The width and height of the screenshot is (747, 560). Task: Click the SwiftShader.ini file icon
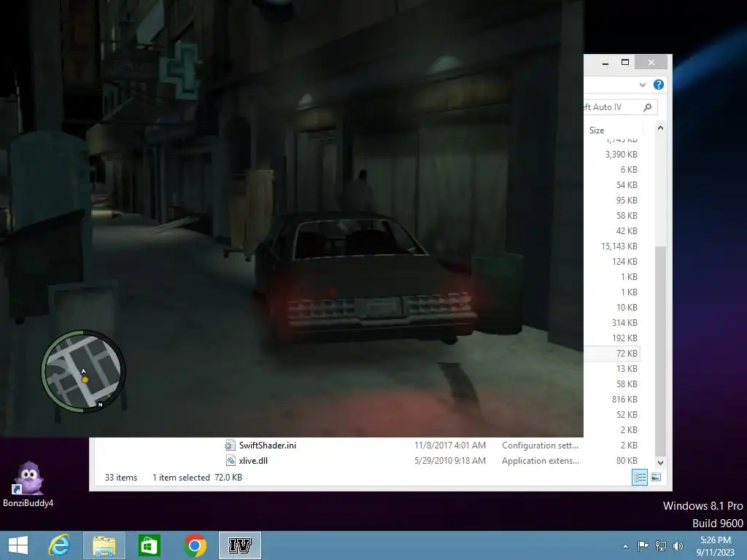tap(230, 446)
